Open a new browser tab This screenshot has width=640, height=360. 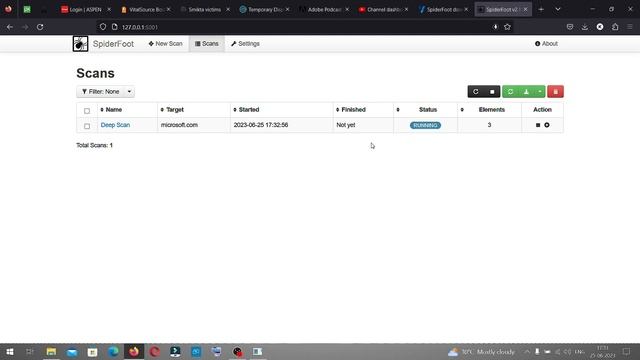click(541, 9)
